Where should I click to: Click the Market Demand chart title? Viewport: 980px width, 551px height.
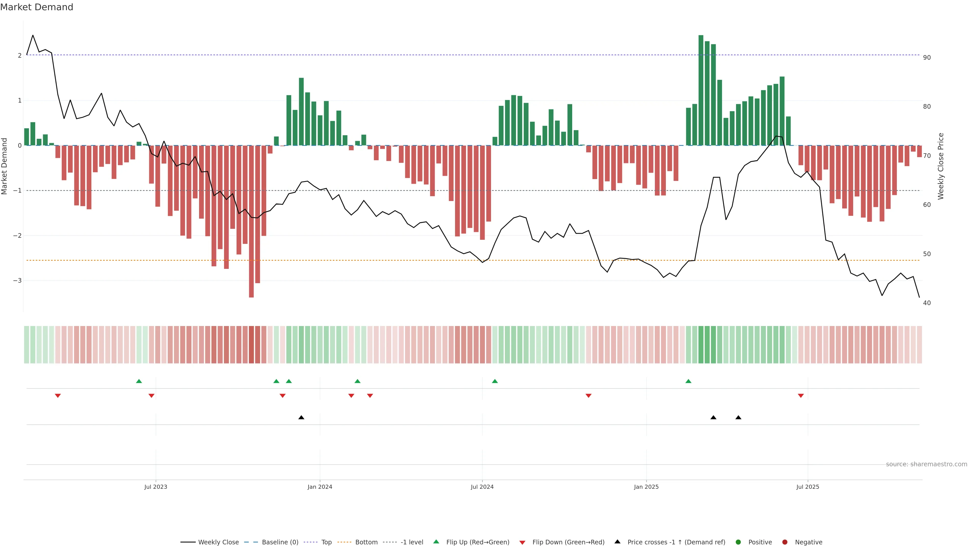tap(36, 7)
